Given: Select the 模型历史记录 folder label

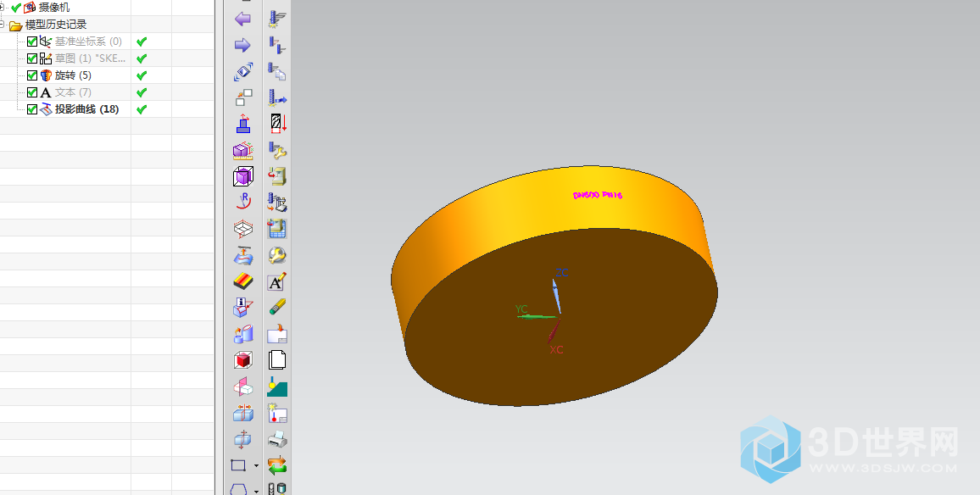Looking at the screenshot, I should [56, 25].
